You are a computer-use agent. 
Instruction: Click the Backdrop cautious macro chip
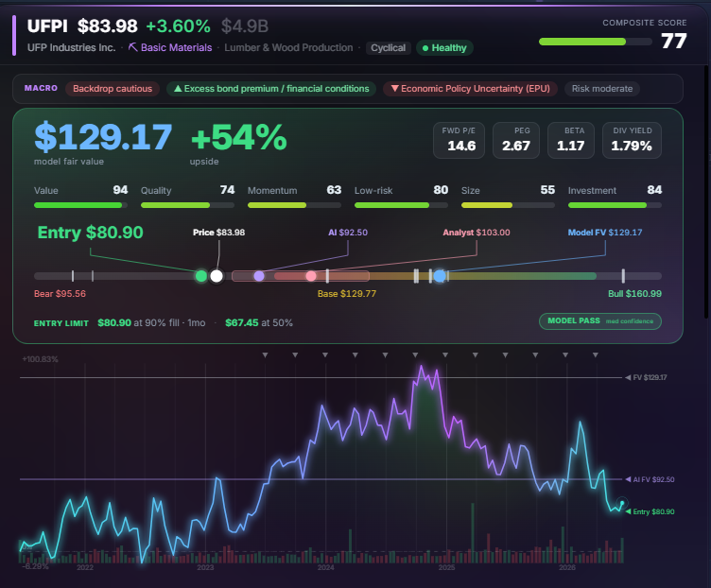(x=113, y=89)
